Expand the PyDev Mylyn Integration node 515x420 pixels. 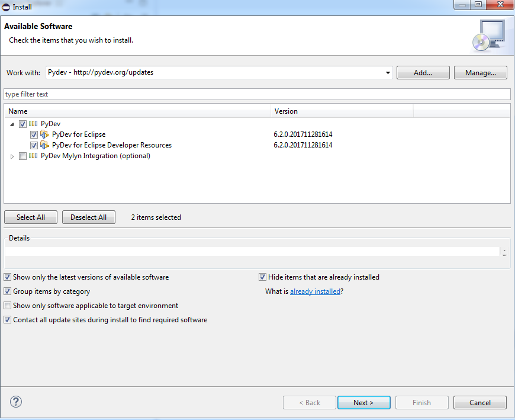[12, 156]
